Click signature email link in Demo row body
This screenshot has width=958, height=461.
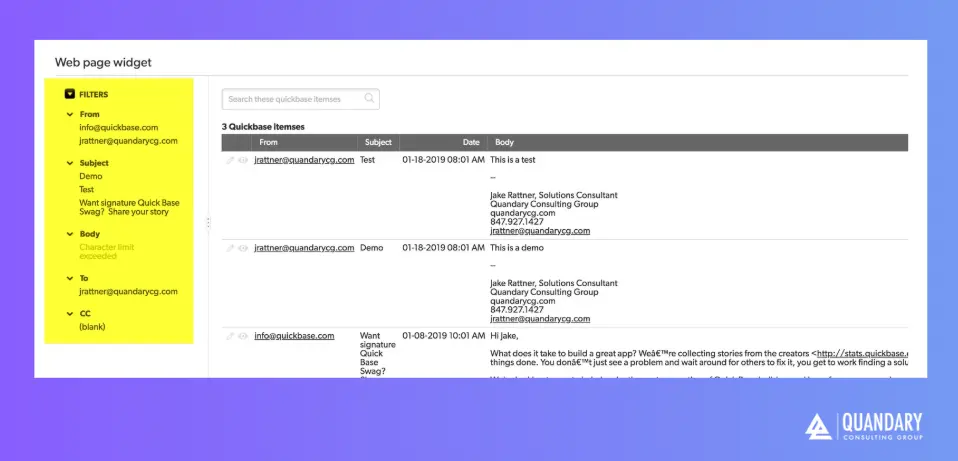(x=540, y=319)
